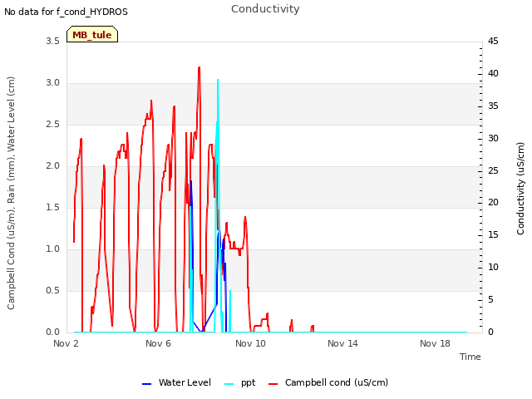Click the left axis title Campbell Cond, Rain, Water Level

point(11,193)
